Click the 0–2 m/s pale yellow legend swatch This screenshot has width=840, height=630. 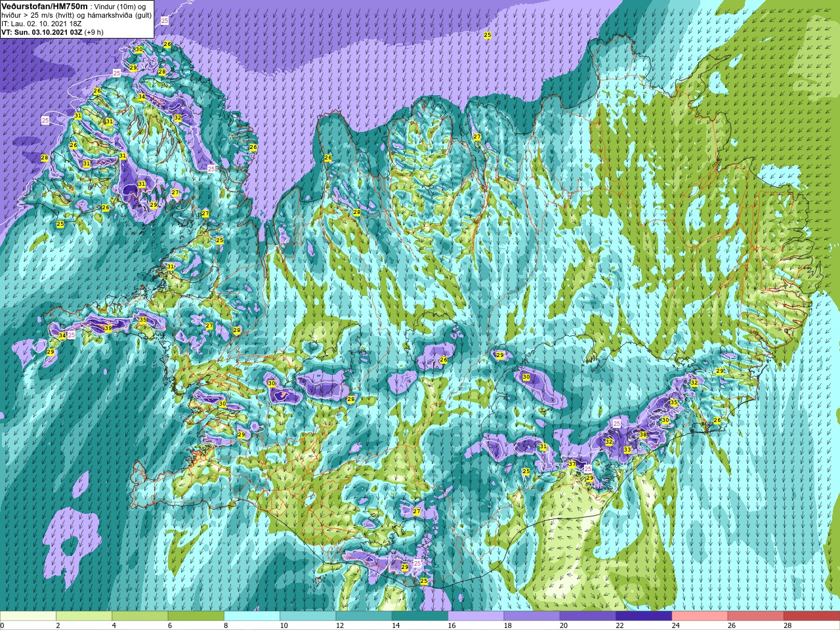coord(28,616)
